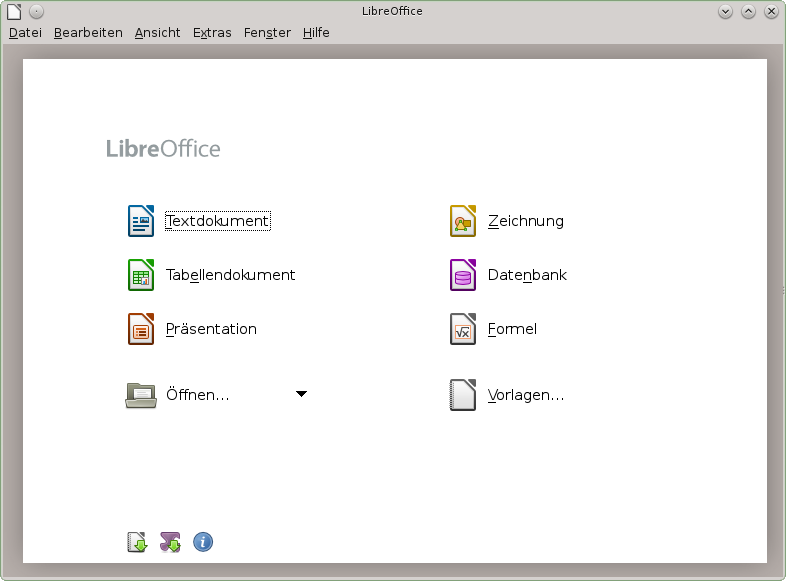The width and height of the screenshot is (786, 581).
Task: Open the Hilfe menu
Action: pos(316,33)
